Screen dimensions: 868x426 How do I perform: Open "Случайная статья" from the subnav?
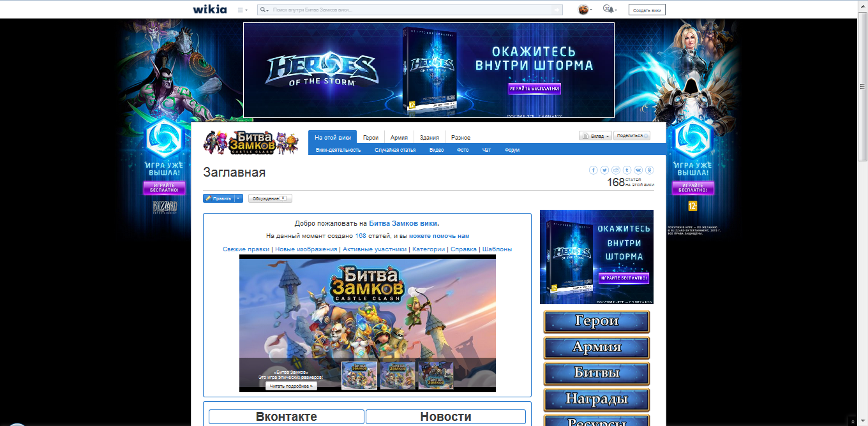[395, 150]
